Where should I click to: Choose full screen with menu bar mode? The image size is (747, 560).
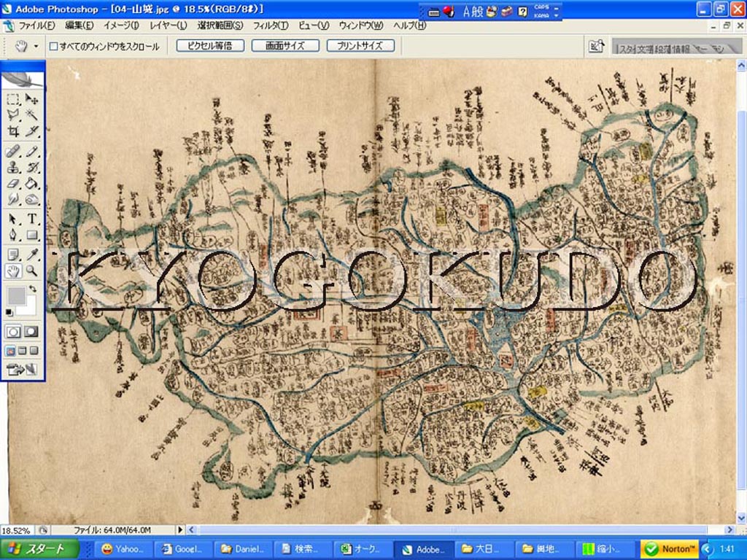[x=23, y=351]
